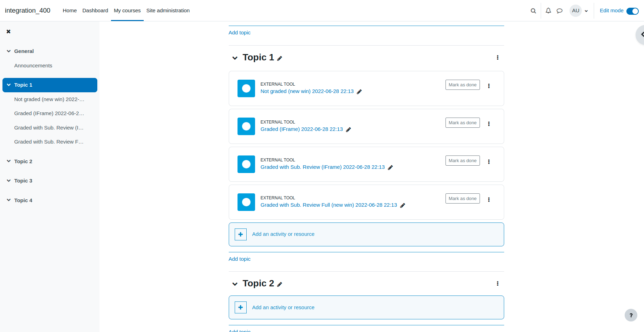
Task: Open the search icon in the top bar
Action: pos(533,11)
